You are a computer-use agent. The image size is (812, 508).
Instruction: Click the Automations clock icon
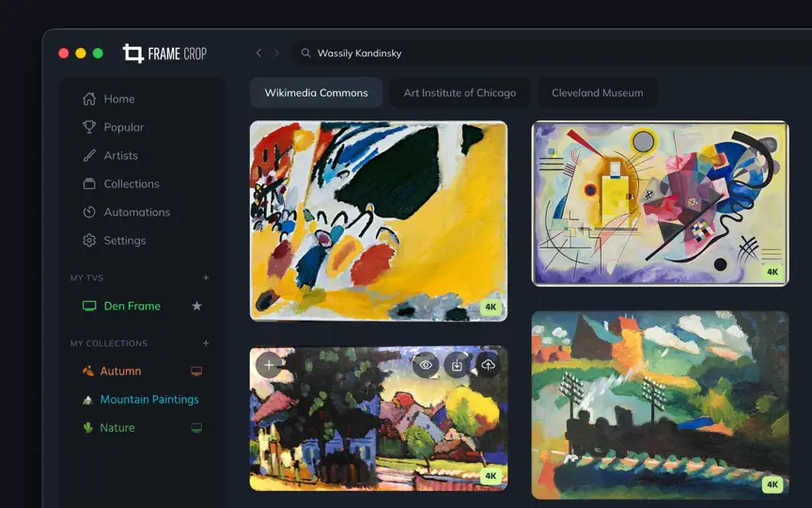click(x=89, y=212)
